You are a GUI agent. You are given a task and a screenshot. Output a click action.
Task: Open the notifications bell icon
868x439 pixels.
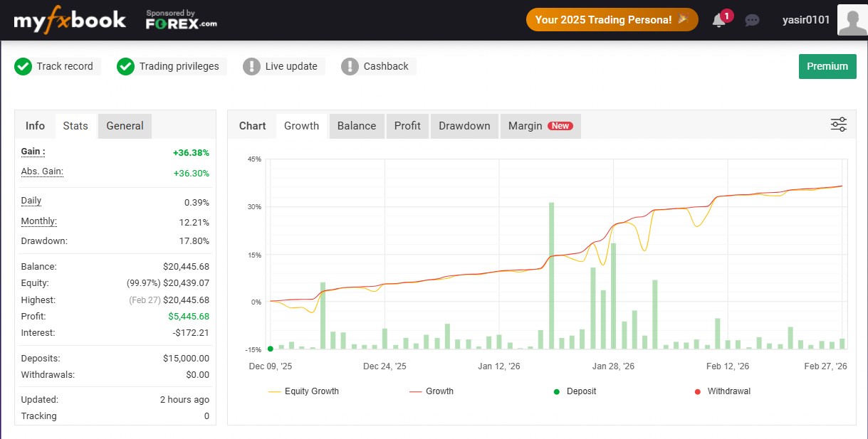click(719, 21)
